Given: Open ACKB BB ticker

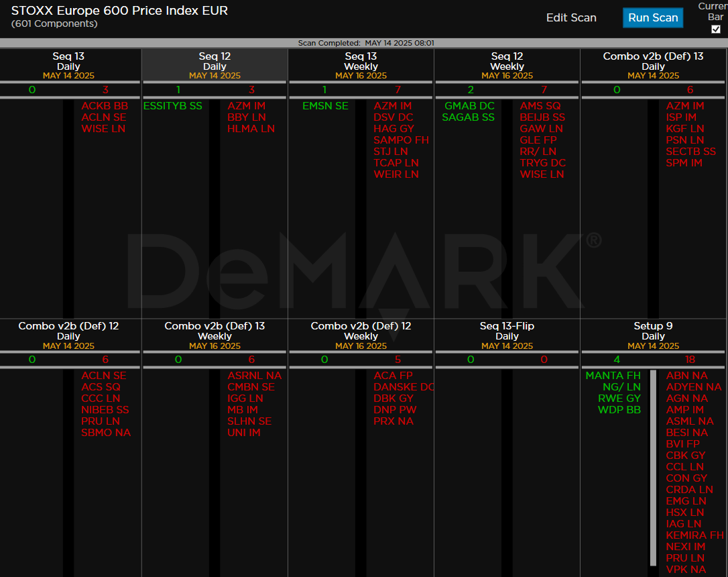Looking at the screenshot, I should tap(105, 106).
